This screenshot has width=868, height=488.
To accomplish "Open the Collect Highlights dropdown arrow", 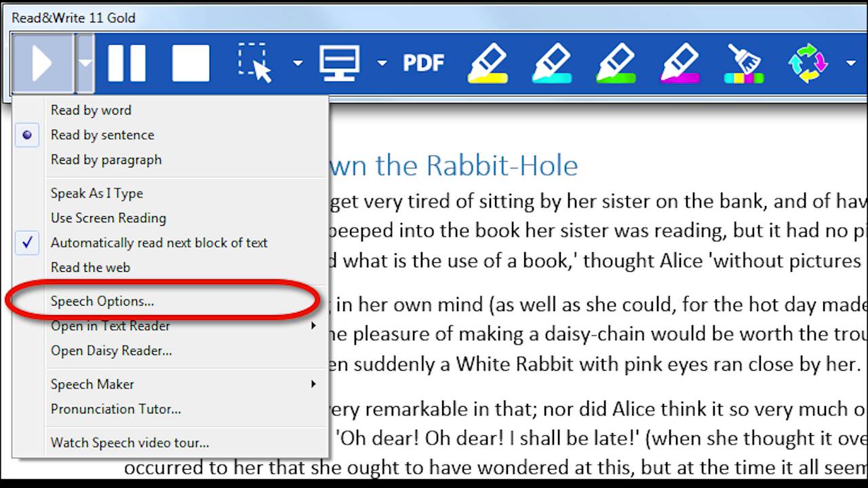I will coord(850,63).
